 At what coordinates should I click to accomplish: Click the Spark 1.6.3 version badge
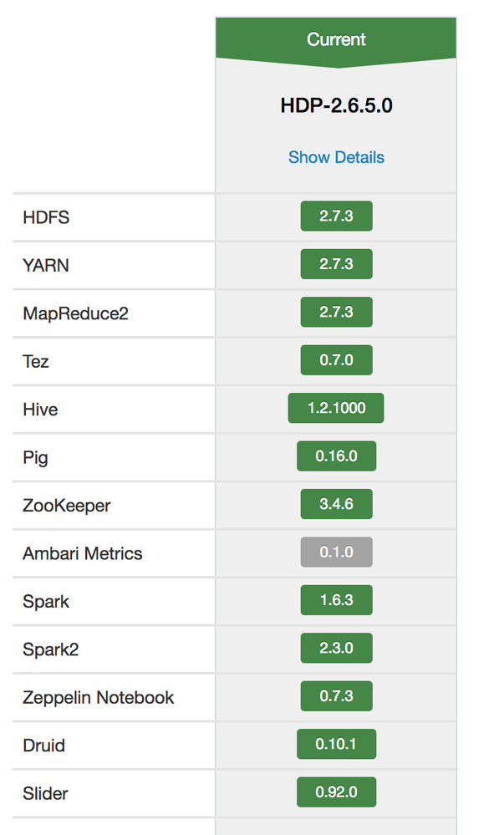point(336,600)
